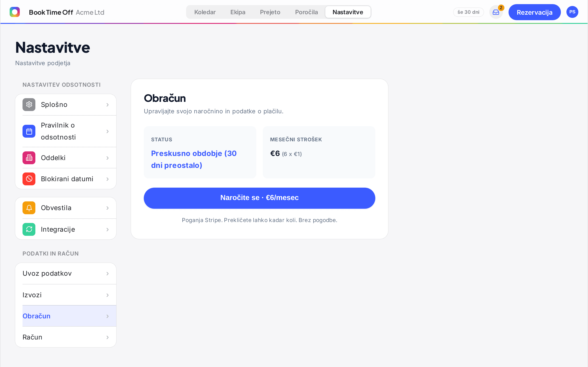The width and height of the screenshot is (588, 367).
Task: Click the Blokirani datumi red icon
Action: [x=29, y=179]
